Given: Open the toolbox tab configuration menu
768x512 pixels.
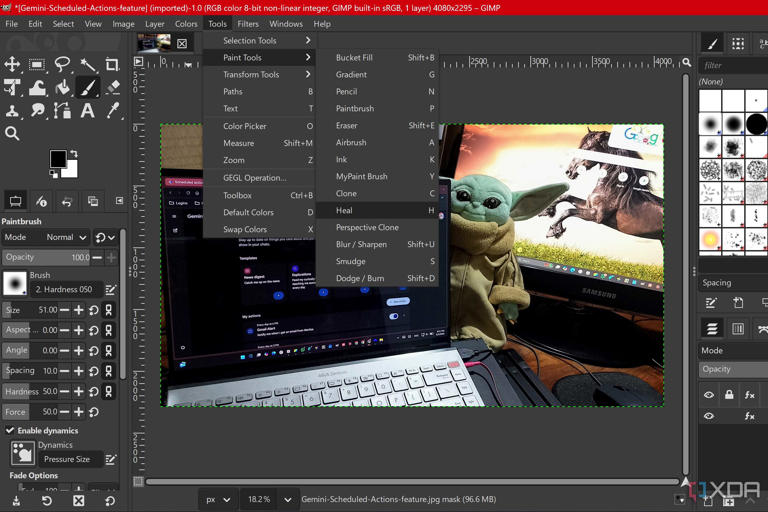Looking at the screenshot, I should tap(119, 200).
